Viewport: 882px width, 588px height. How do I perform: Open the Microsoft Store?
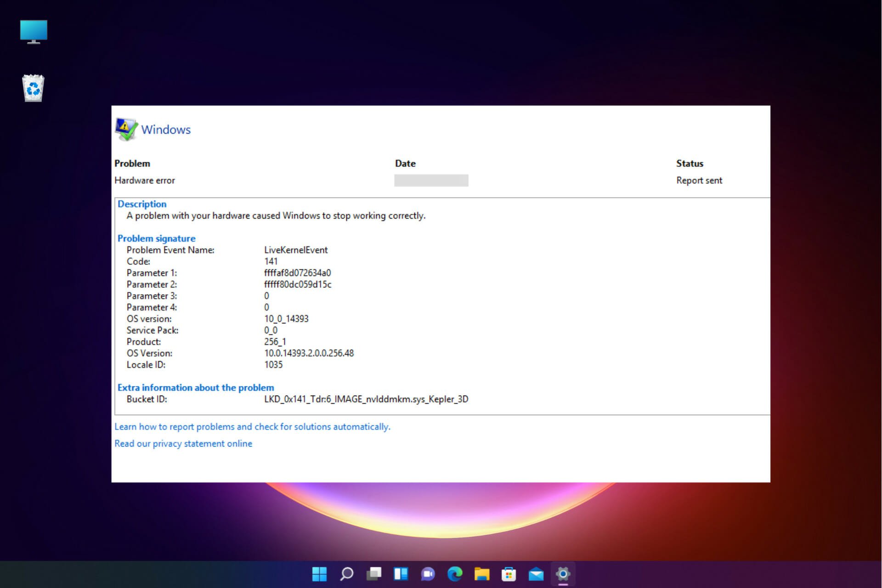click(509, 574)
